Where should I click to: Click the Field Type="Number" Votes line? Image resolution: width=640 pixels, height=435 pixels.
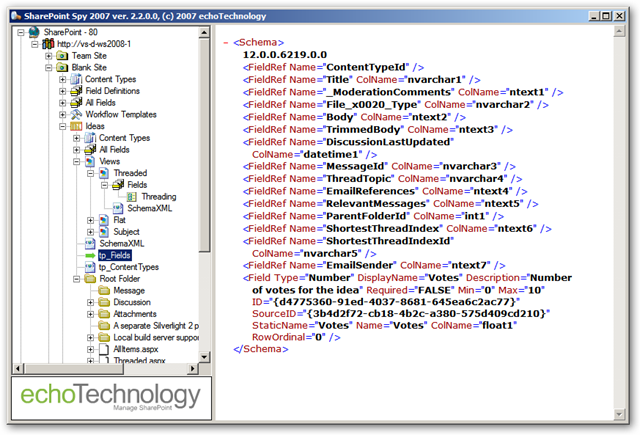click(407, 308)
